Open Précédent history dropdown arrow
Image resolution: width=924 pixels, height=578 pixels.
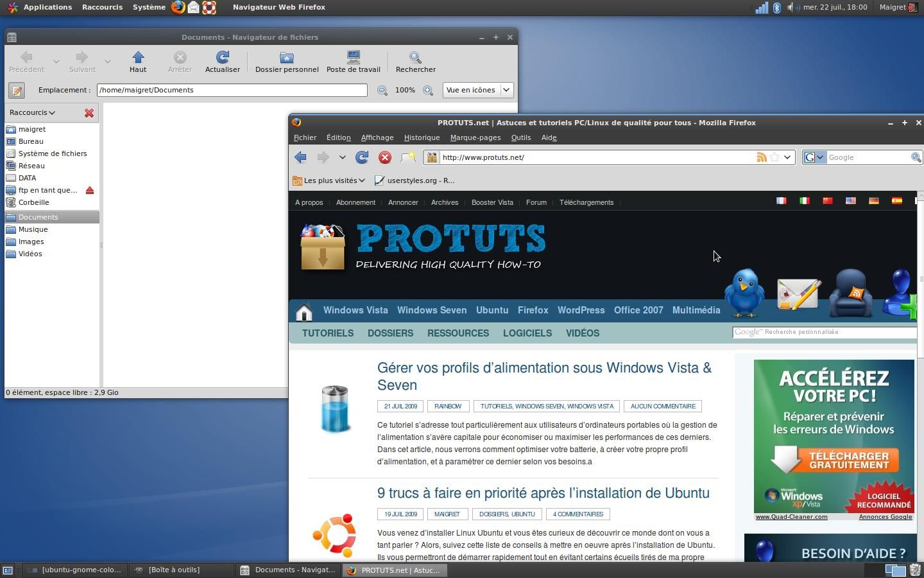pos(56,62)
